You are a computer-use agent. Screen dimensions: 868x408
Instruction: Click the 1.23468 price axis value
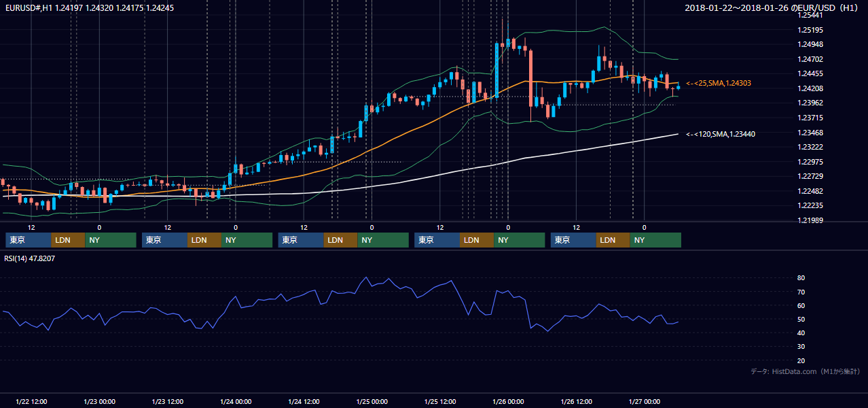point(810,133)
